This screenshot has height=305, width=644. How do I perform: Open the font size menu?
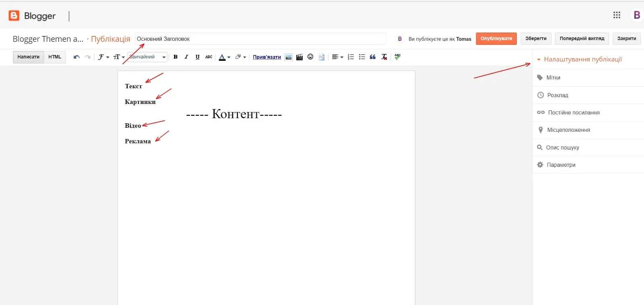click(119, 57)
